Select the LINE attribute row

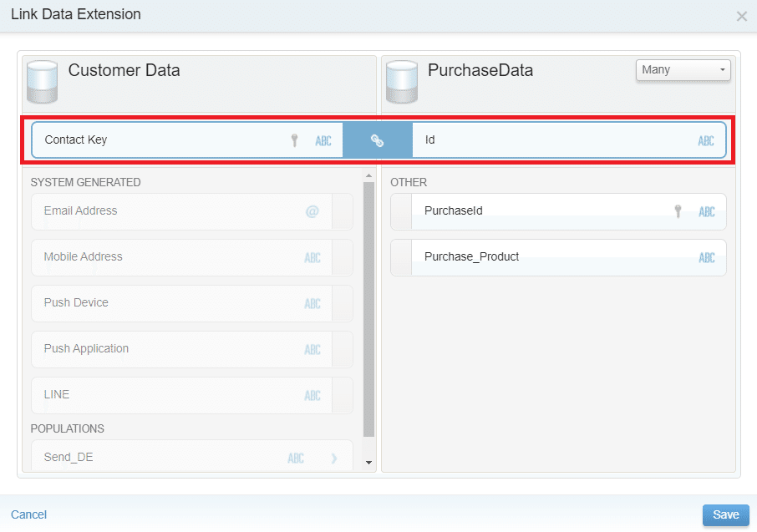[x=167, y=395]
